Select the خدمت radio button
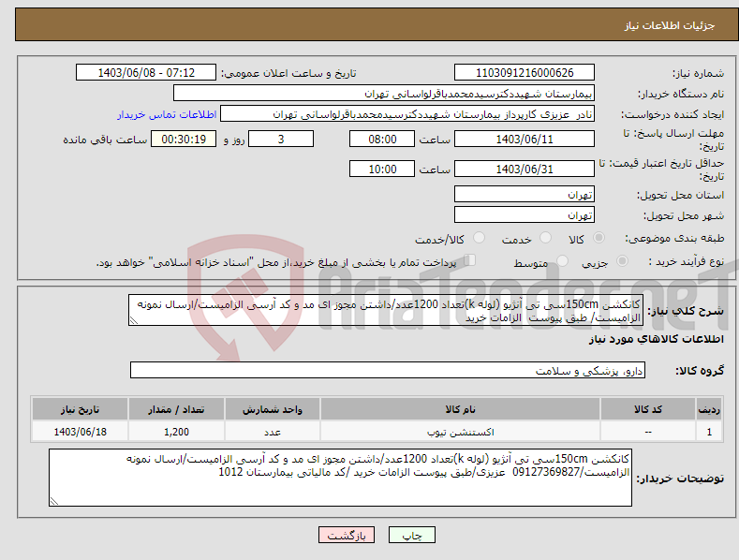Image resolution: width=739 pixels, height=560 pixels. [545, 238]
